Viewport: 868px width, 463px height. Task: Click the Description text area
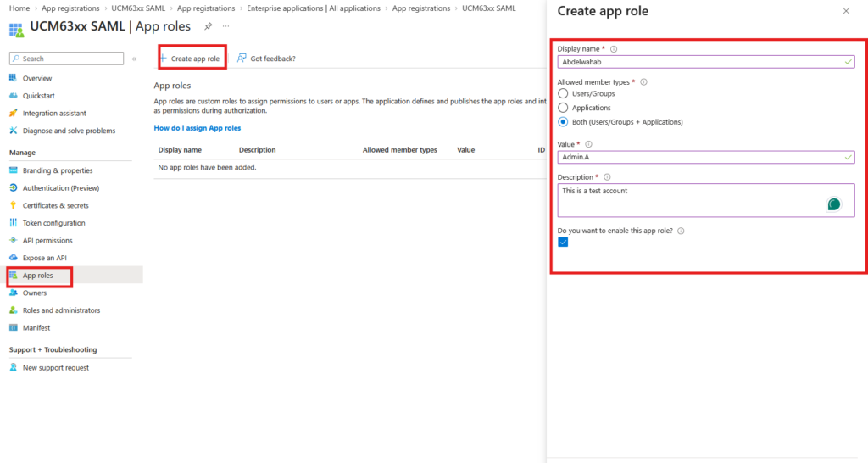tap(706, 200)
